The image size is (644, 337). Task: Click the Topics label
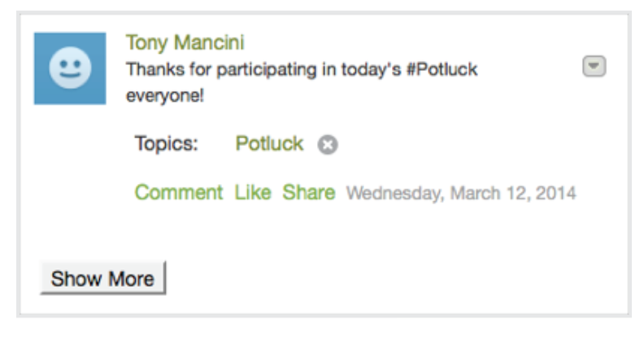[x=166, y=145]
